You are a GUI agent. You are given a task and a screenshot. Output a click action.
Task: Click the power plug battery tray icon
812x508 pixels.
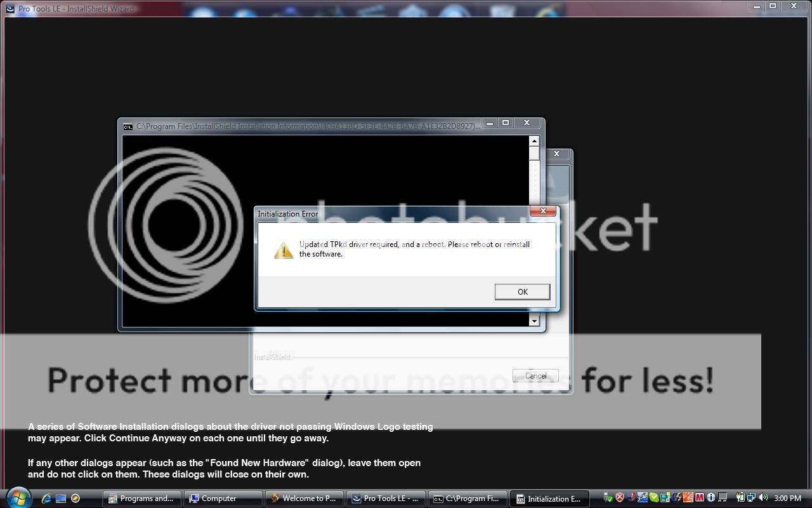[x=740, y=498]
